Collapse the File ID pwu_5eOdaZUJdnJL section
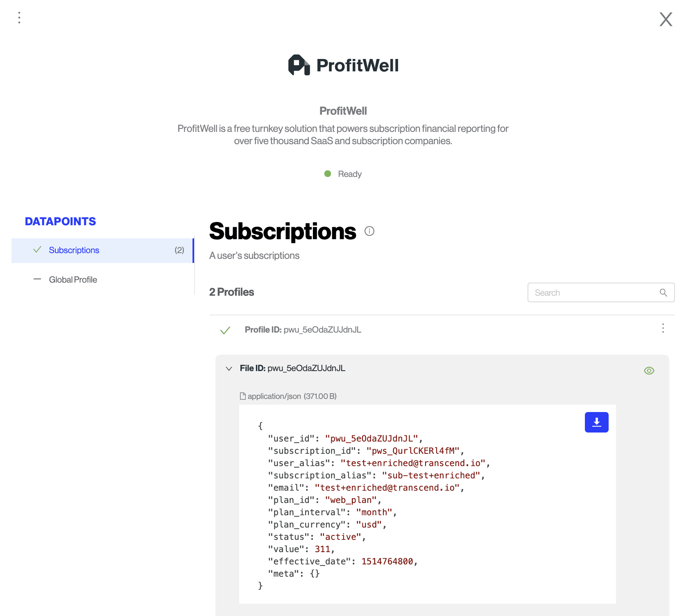 pos(229,369)
